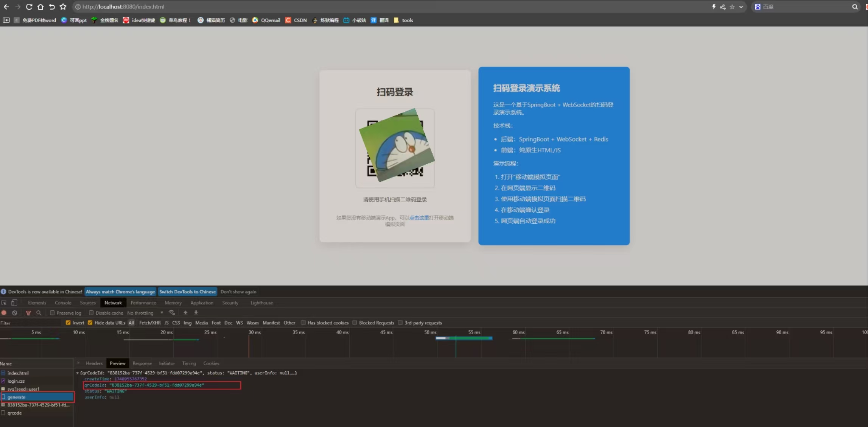The width and height of the screenshot is (868, 427).
Task: Open network conditions wifi icon
Action: coord(172,313)
